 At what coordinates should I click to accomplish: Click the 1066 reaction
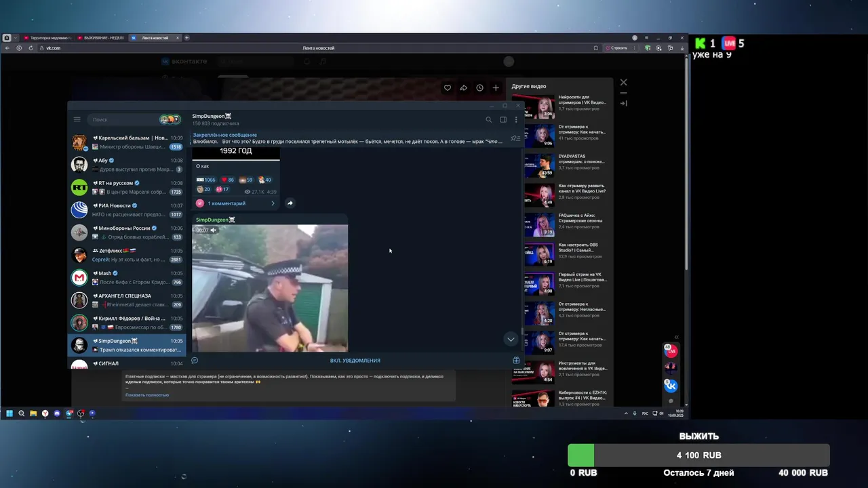point(205,180)
